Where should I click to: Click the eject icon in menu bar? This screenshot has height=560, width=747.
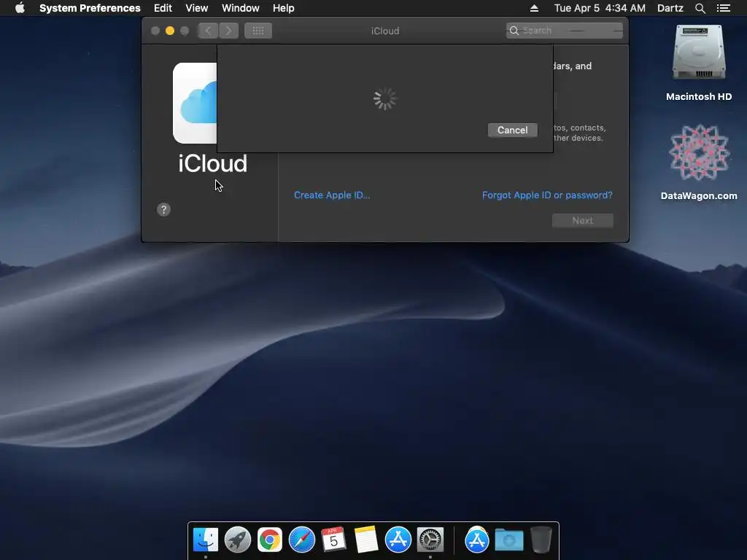[x=534, y=8]
